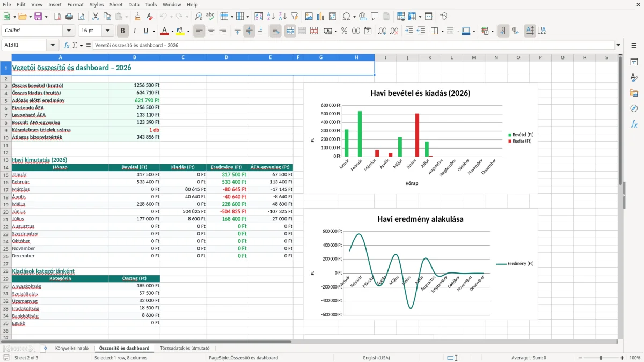Viewport: 644px width, 362px height.
Task: Click Export as PDF icon
Action: coord(57,17)
